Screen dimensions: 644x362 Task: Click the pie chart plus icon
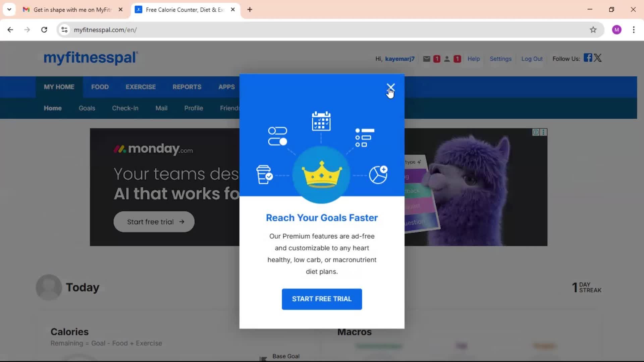click(x=378, y=175)
